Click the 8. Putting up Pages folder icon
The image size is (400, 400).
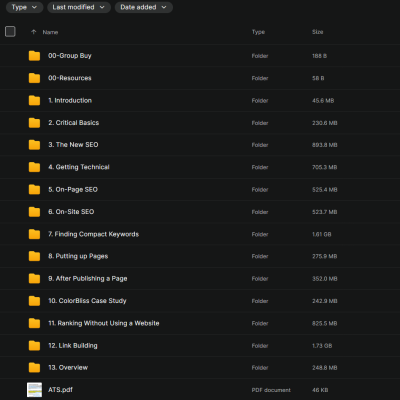click(x=34, y=256)
